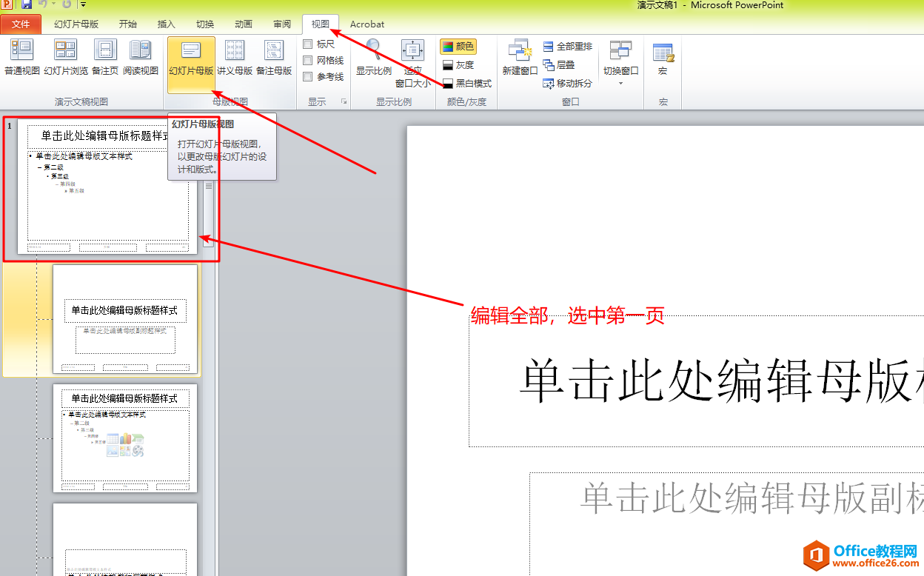Select the title slide layout thumbnail
The width and height of the screenshot is (924, 576).
tap(125, 319)
